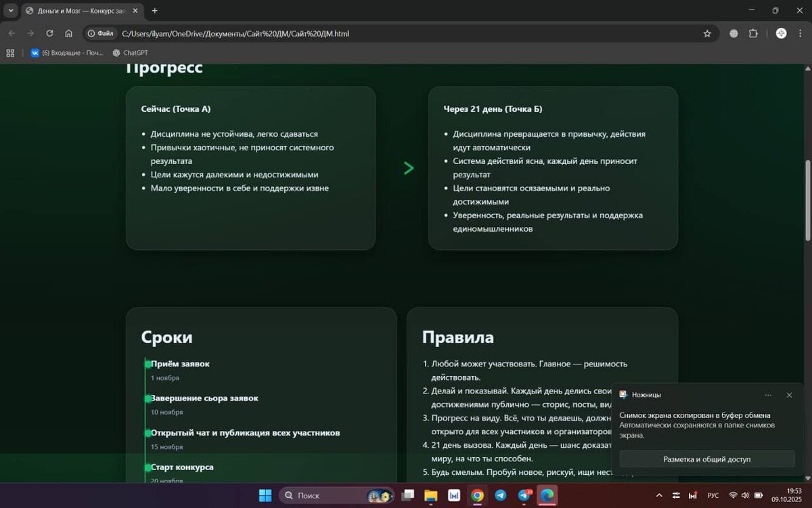Click the 15 ноября date text
The image size is (812, 508).
click(x=166, y=446)
